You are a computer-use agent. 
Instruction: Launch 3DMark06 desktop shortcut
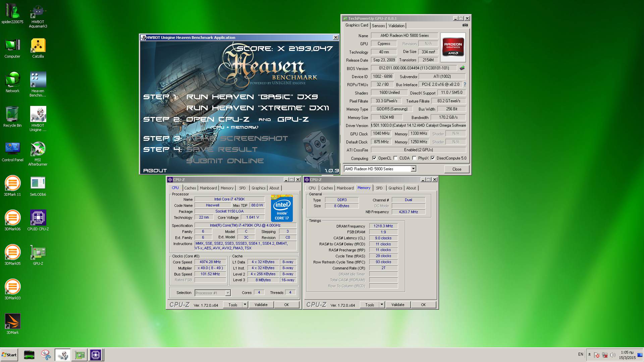coord(12,221)
